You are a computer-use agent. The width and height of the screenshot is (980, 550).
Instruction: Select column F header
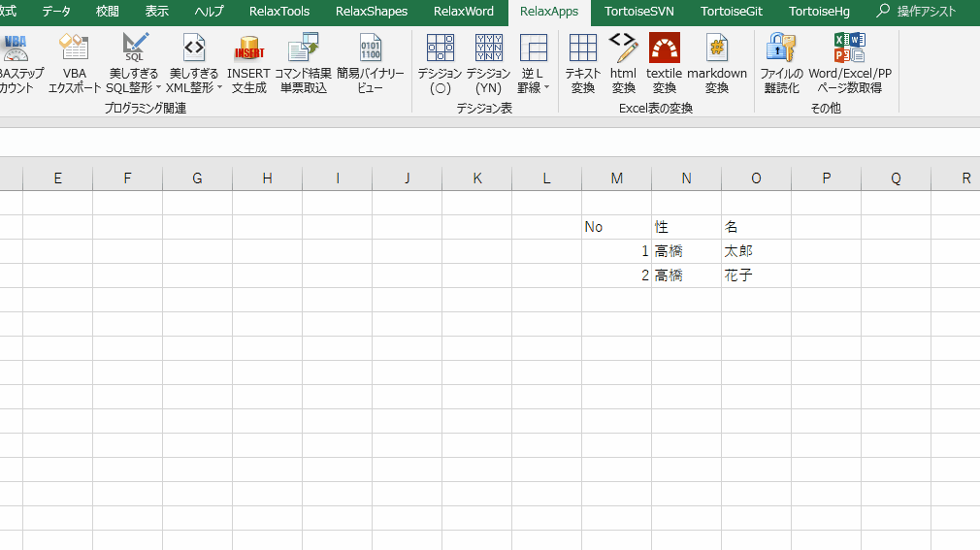pyautogui.click(x=127, y=178)
